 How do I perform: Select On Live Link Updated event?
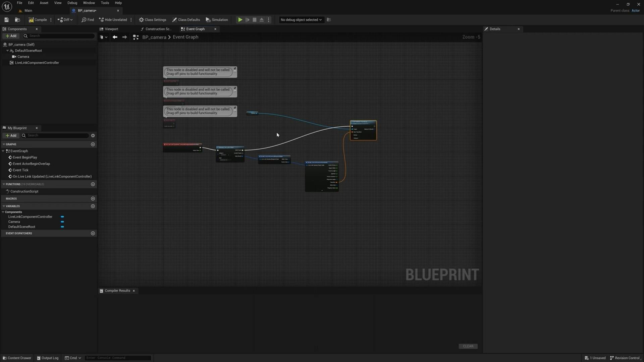pyautogui.click(x=52, y=176)
